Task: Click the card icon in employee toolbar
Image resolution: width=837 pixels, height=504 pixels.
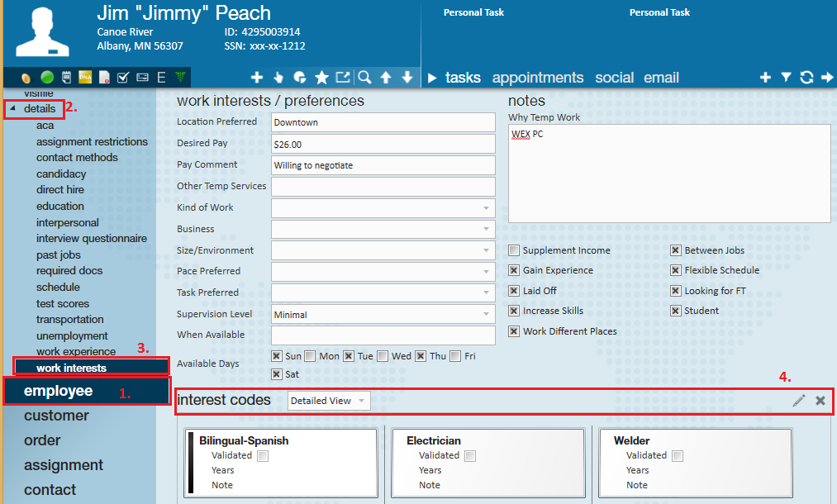Action: 142,78
